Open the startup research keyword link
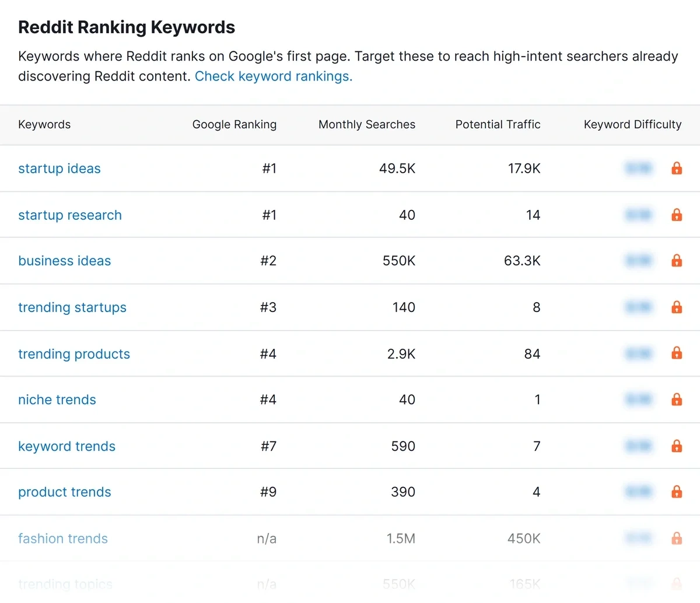Viewport: 700px width, 603px height. [70, 215]
